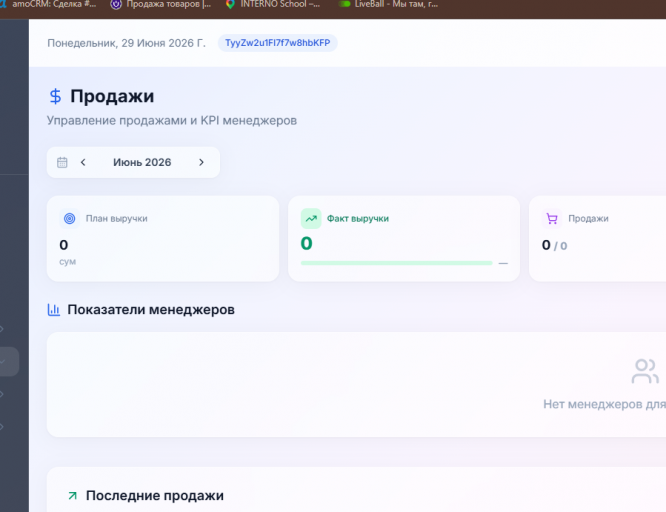Click the Июнь 2026 month label
The height and width of the screenshot is (512, 666).
142,162
